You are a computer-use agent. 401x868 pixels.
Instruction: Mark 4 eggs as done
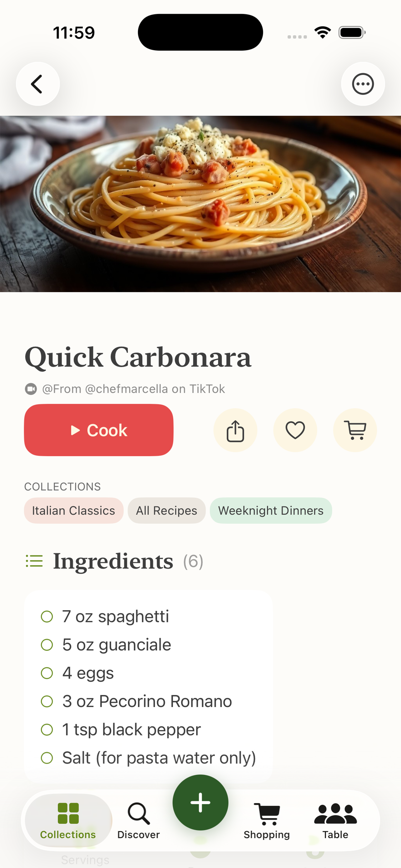point(47,673)
